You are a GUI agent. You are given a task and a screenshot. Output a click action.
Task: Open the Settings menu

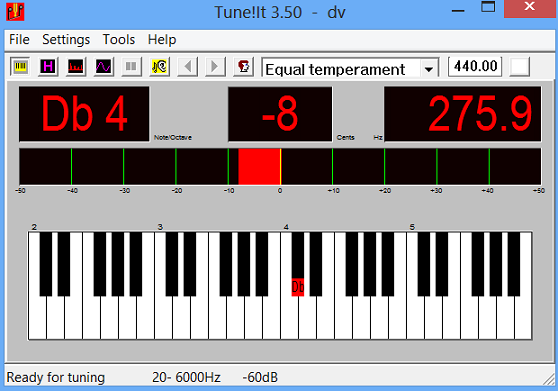66,39
